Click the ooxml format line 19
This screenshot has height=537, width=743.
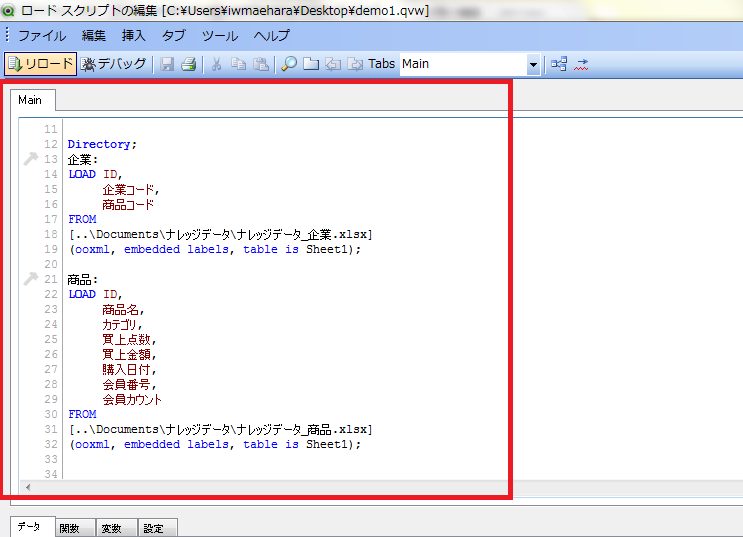click(215, 249)
